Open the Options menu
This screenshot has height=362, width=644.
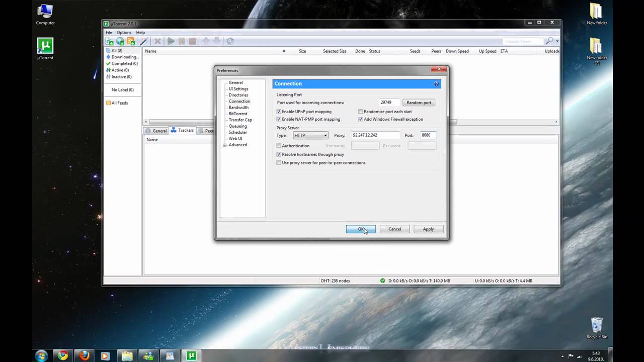(124, 33)
